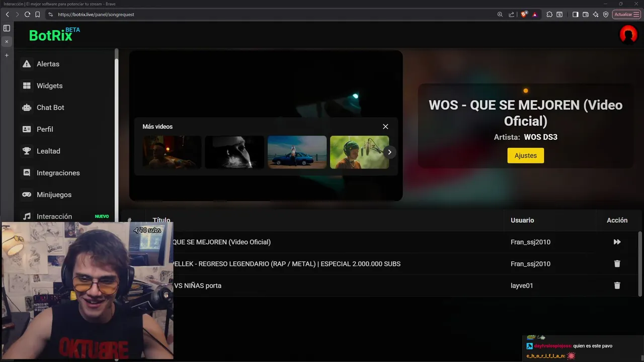Screen dimensions: 644x362
Task: Click the Usuario column header
Action: click(522, 220)
